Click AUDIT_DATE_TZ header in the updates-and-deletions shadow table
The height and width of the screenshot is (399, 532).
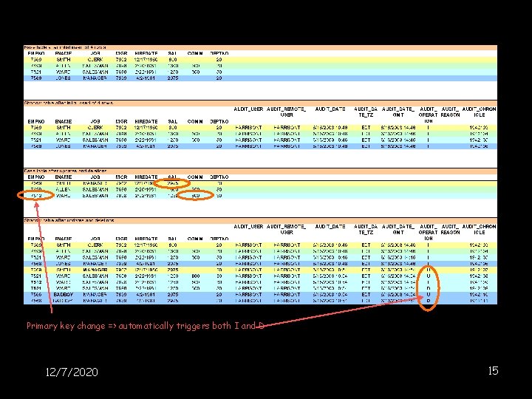click(366, 230)
